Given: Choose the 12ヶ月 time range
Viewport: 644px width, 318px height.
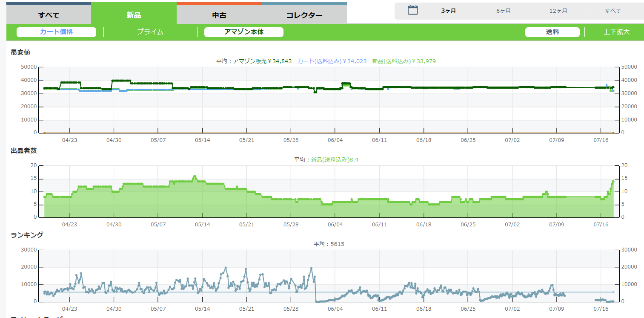Looking at the screenshot, I should 558,11.
